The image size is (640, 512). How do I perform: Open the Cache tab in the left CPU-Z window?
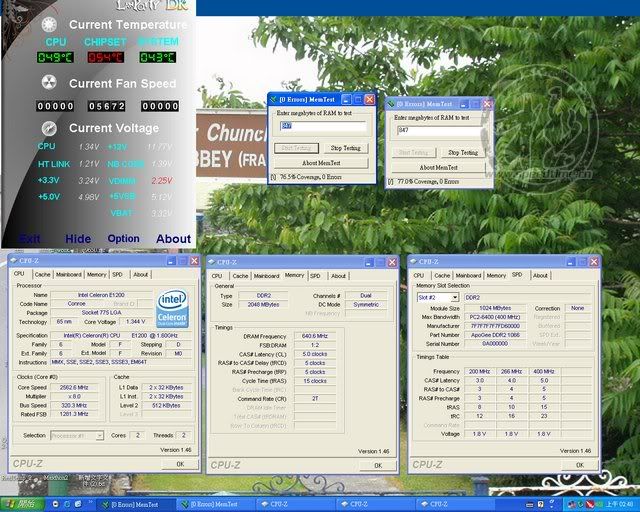42,274
